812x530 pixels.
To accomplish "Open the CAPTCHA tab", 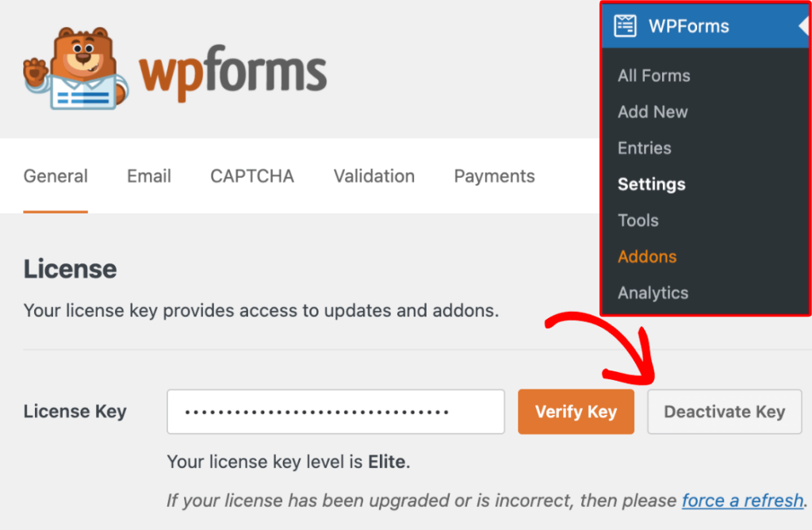I will pos(251,176).
